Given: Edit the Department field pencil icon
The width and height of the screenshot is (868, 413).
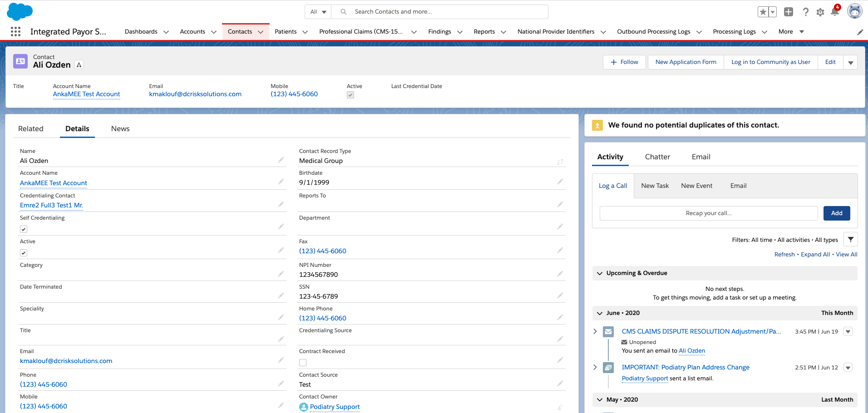Looking at the screenshot, I should tap(560, 226).
